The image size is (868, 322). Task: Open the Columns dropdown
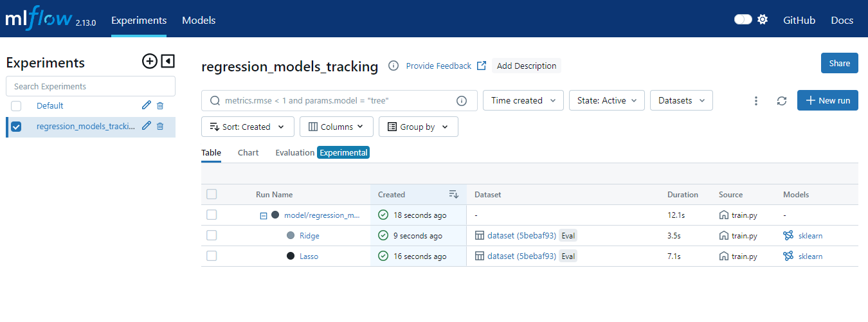[x=336, y=127]
